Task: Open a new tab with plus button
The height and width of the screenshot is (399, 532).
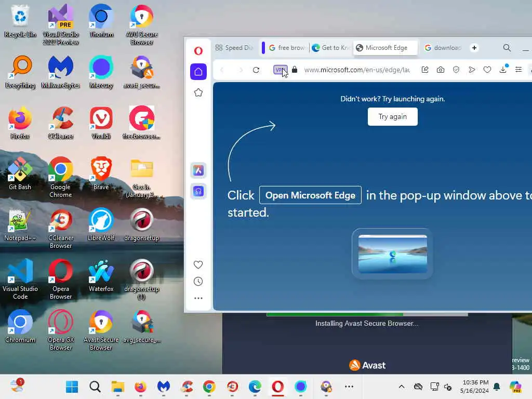Action: coord(474,48)
